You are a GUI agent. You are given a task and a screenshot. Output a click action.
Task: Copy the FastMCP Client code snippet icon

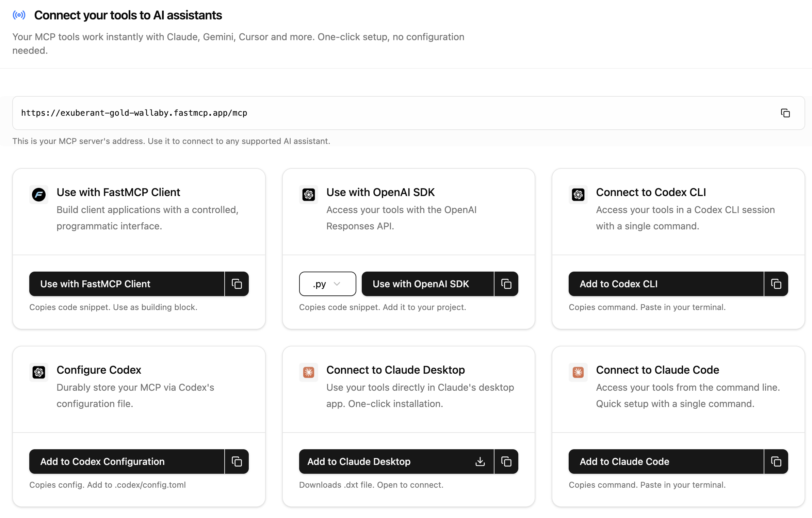pos(237,284)
